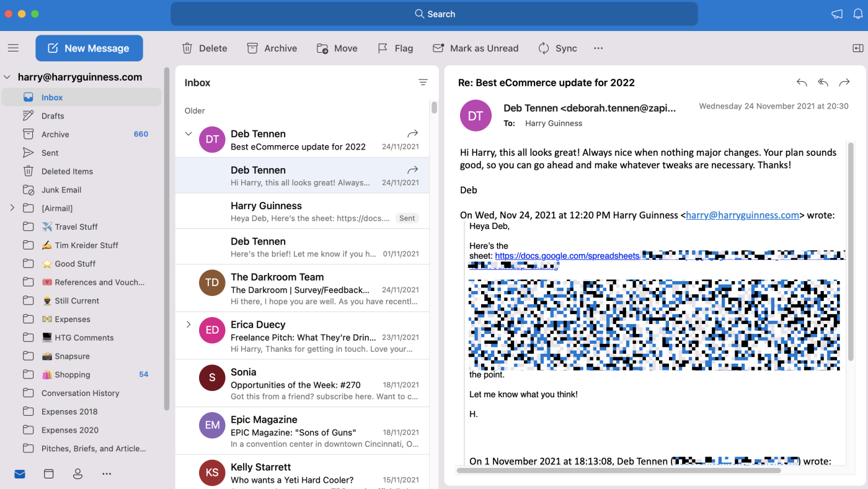The image size is (868, 489).
Task: Open the Expenses 2020 folder
Action: pyautogui.click(x=81, y=430)
